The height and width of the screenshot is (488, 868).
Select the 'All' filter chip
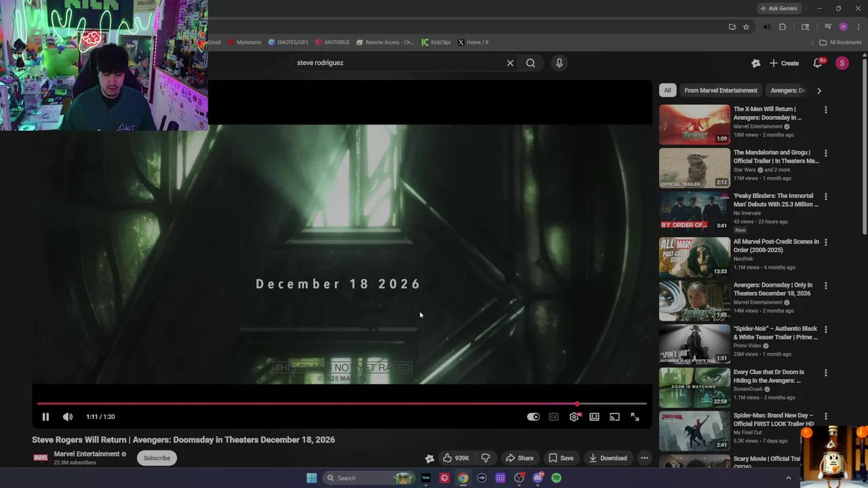(667, 90)
